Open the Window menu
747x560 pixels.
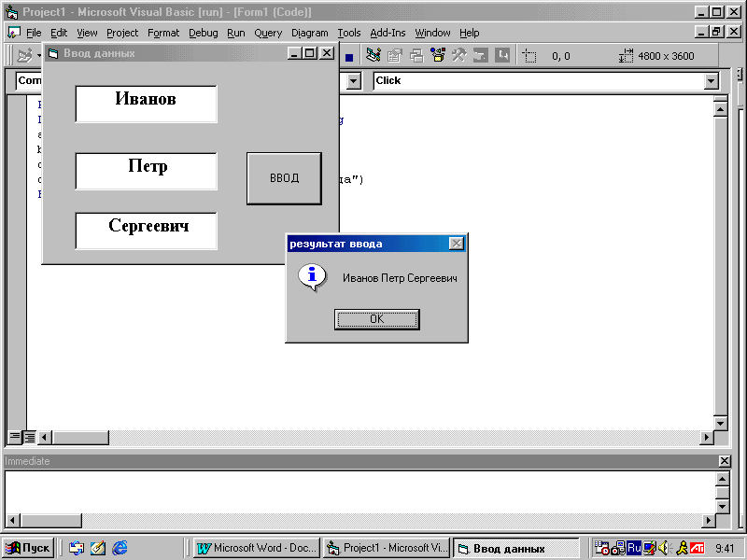(432, 33)
